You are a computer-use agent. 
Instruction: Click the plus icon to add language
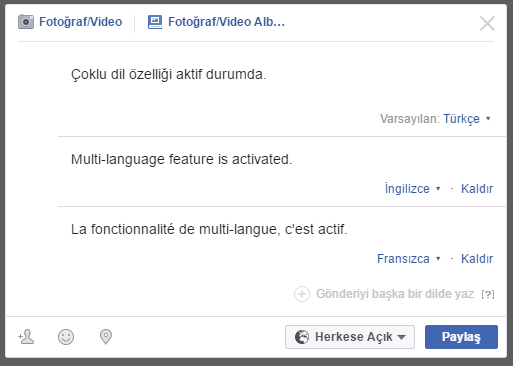point(302,294)
